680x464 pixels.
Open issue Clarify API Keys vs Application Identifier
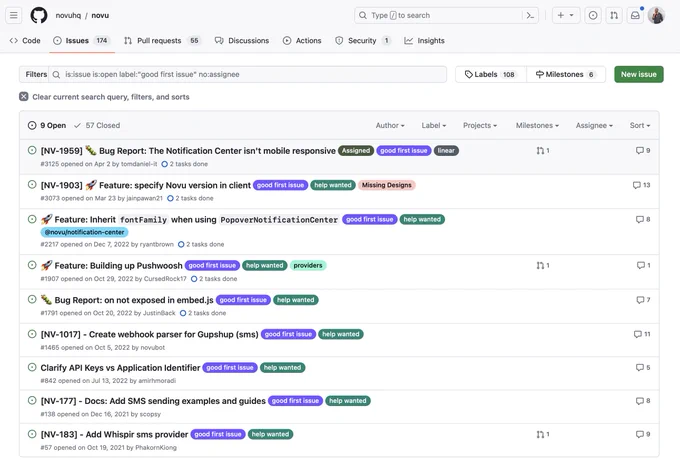[x=120, y=368]
